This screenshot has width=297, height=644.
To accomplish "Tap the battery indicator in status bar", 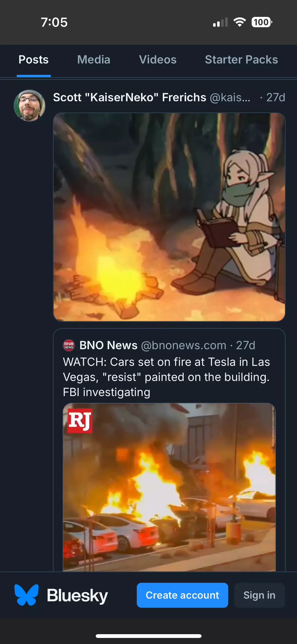I will pos(262,22).
